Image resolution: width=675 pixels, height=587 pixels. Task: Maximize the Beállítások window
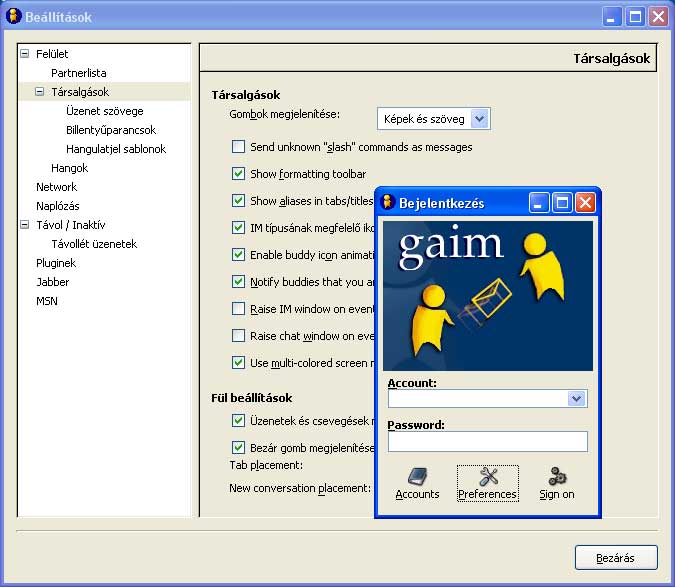(x=635, y=17)
